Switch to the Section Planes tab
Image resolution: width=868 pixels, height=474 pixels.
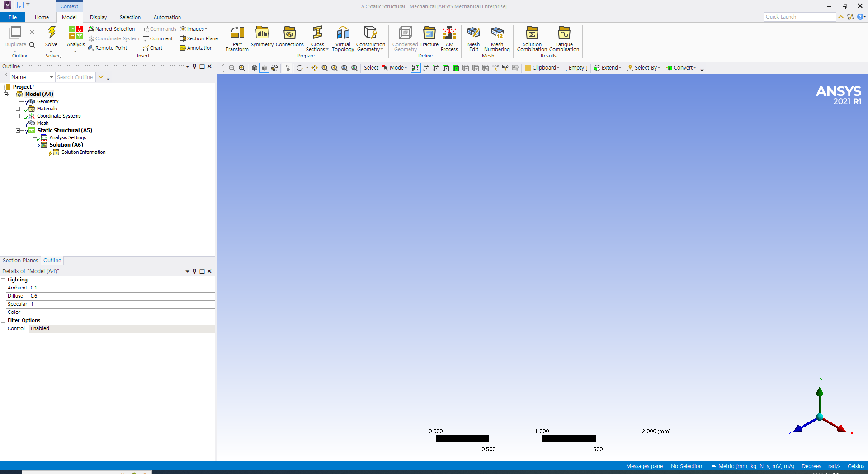[x=20, y=261]
